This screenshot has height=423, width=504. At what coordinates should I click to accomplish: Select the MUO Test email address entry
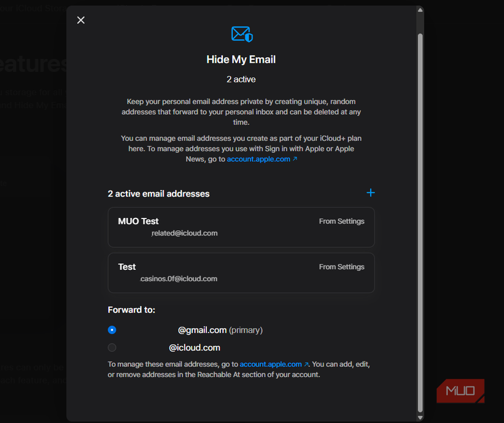241,227
